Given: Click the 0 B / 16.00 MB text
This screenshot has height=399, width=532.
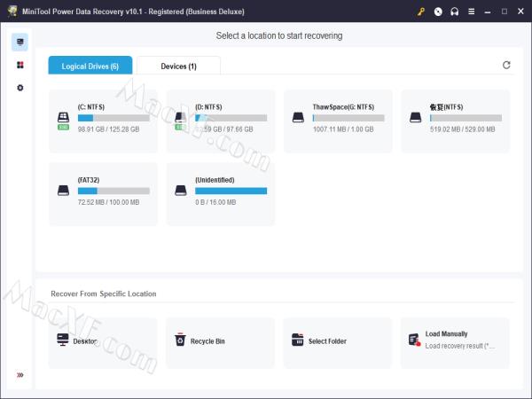Looking at the screenshot, I should click(215, 202).
